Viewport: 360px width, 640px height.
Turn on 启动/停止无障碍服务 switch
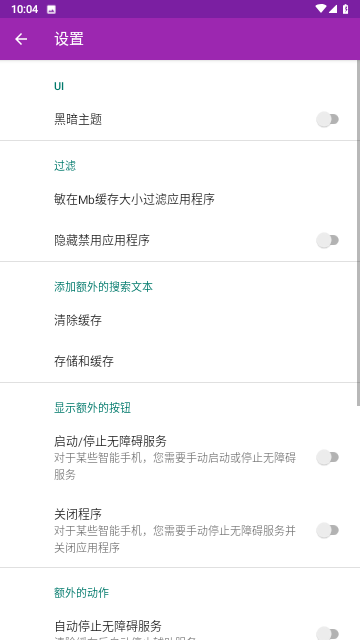pos(327,457)
